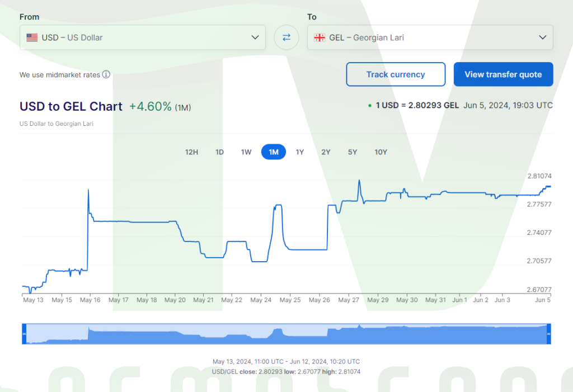This screenshot has width=573, height=392.
Task: Click the View transfer quote button
Action: coord(503,74)
